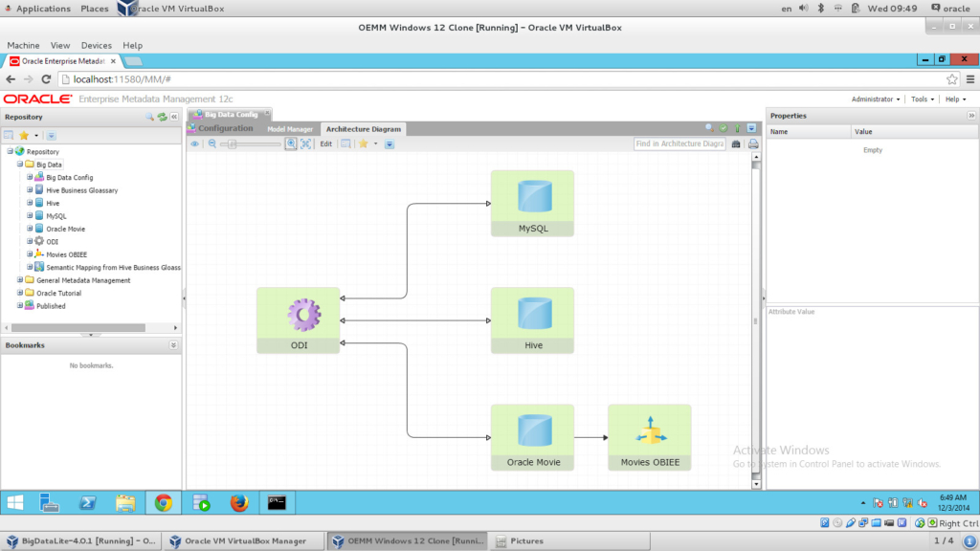Open the diagram toolbar options dropdown

[x=390, y=143]
